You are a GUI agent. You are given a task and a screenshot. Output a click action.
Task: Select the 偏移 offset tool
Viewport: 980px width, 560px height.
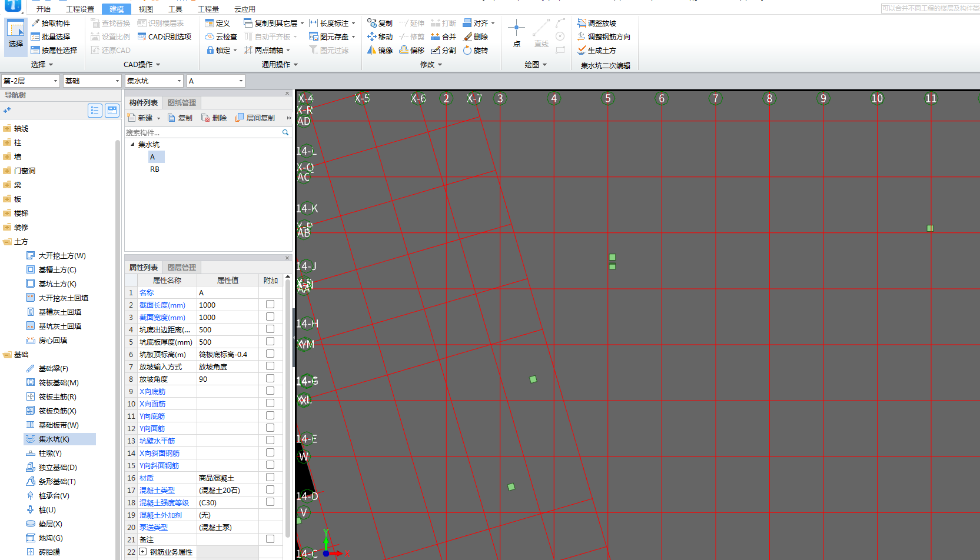(x=411, y=50)
